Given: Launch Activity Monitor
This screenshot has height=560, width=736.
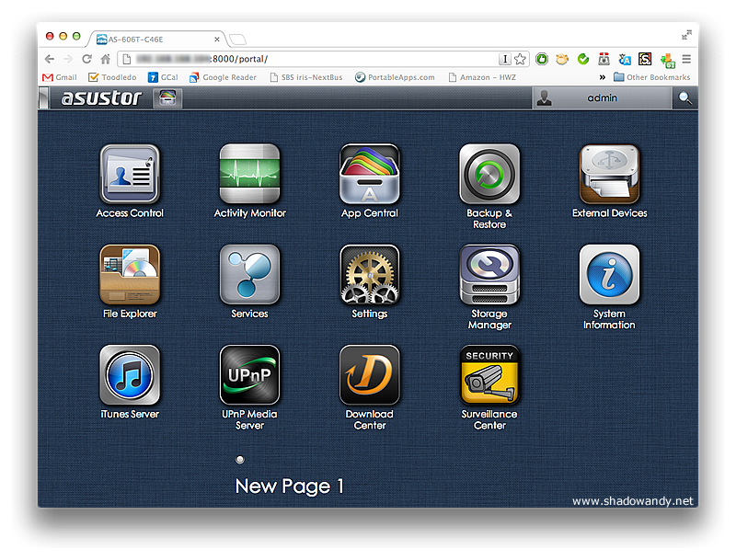Looking at the screenshot, I should pos(249,174).
